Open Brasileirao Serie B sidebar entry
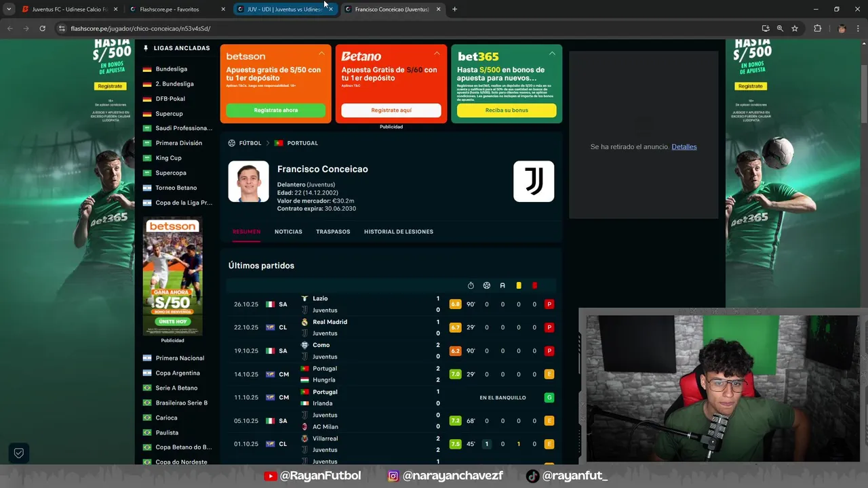Viewport: 868px width, 488px height. [x=182, y=403]
